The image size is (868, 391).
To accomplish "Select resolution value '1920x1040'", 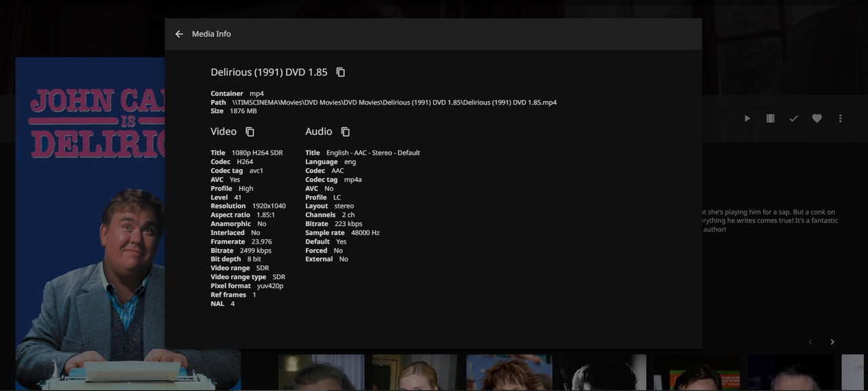I will coord(269,206).
